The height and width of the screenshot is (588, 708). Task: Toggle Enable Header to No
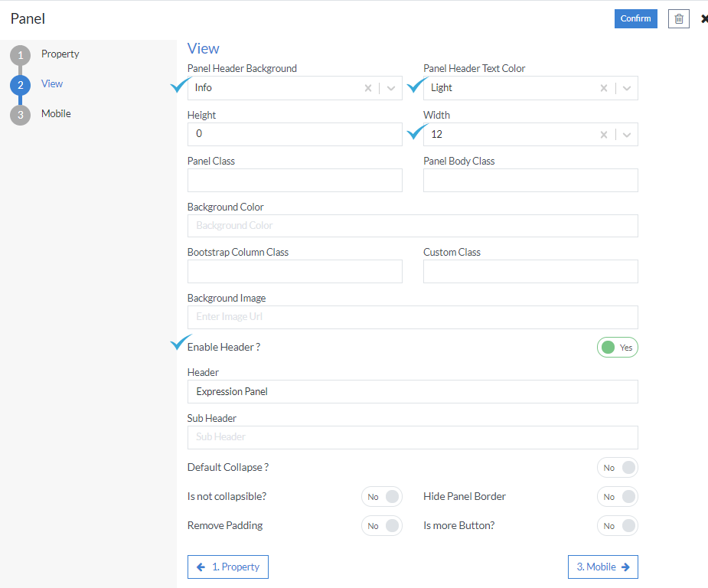617,347
